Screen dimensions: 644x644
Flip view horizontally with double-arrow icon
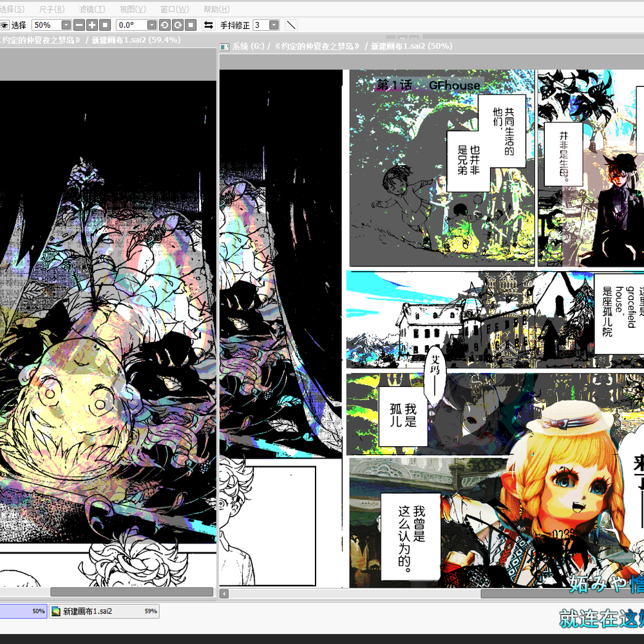click(x=209, y=25)
